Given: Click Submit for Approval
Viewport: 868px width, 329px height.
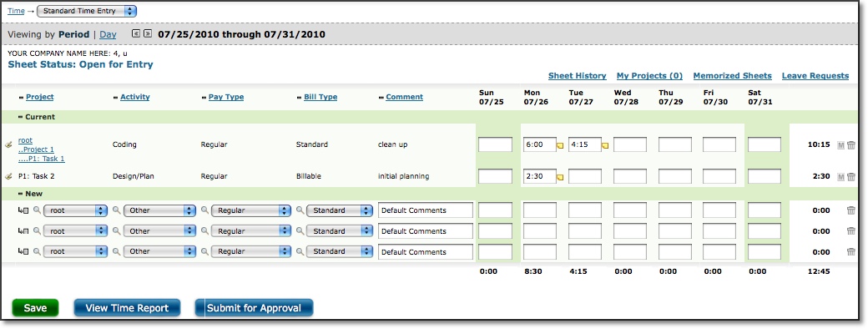Looking at the screenshot, I should click(254, 308).
